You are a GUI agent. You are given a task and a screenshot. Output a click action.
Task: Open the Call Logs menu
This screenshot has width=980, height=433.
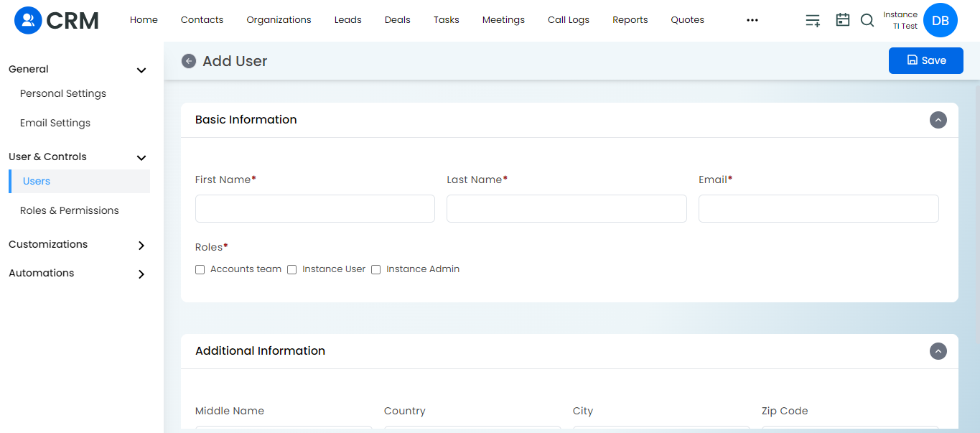[x=569, y=20]
